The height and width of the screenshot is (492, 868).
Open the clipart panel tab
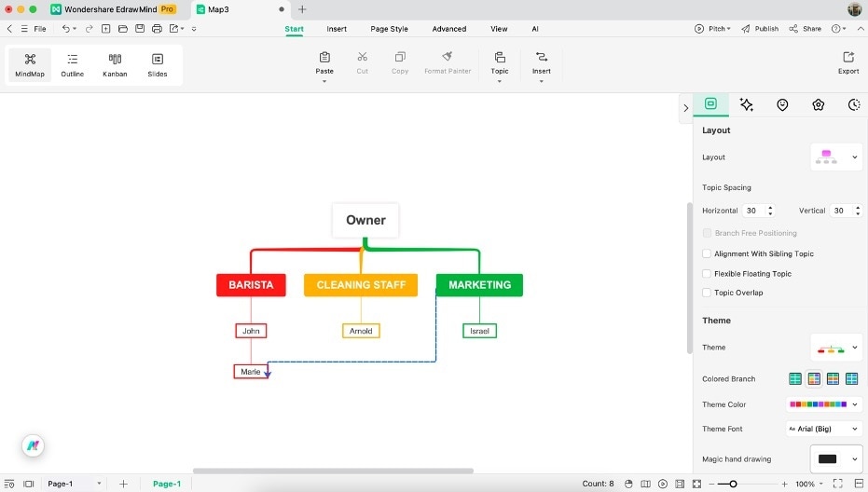[x=819, y=104]
